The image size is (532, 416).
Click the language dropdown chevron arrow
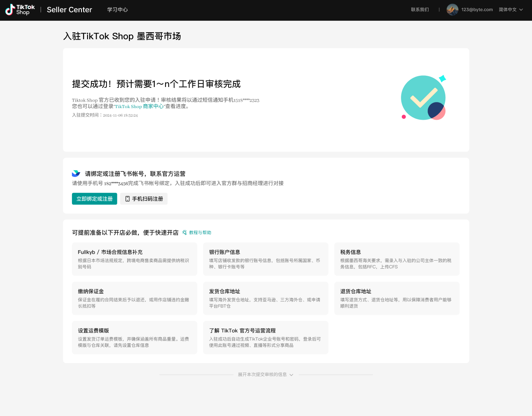(x=521, y=9)
